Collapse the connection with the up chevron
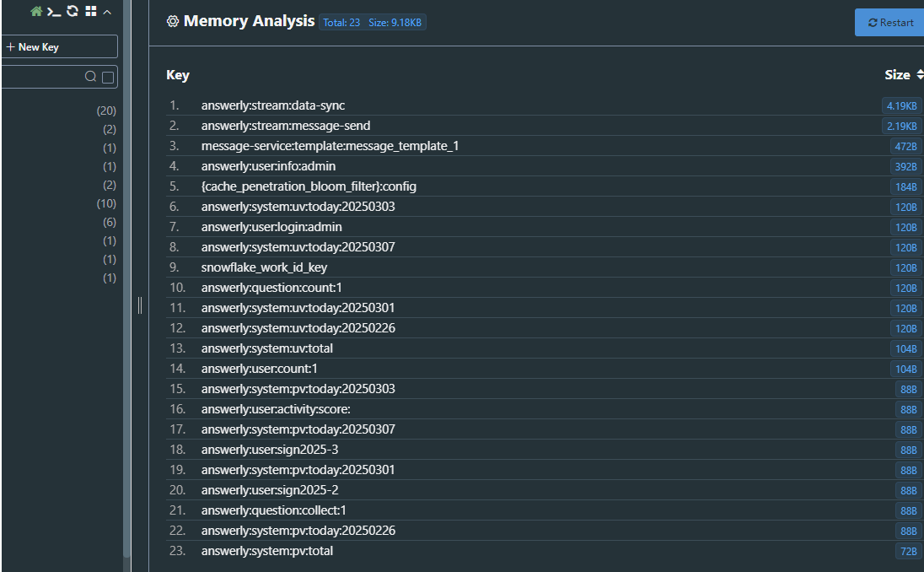The height and width of the screenshot is (572, 924). point(107,12)
